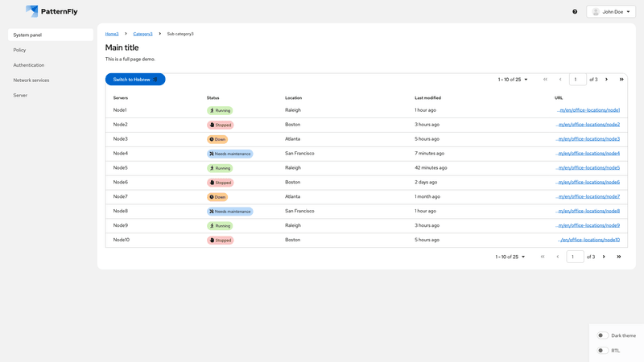Click the '42 minutes ago' cell

(431, 167)
